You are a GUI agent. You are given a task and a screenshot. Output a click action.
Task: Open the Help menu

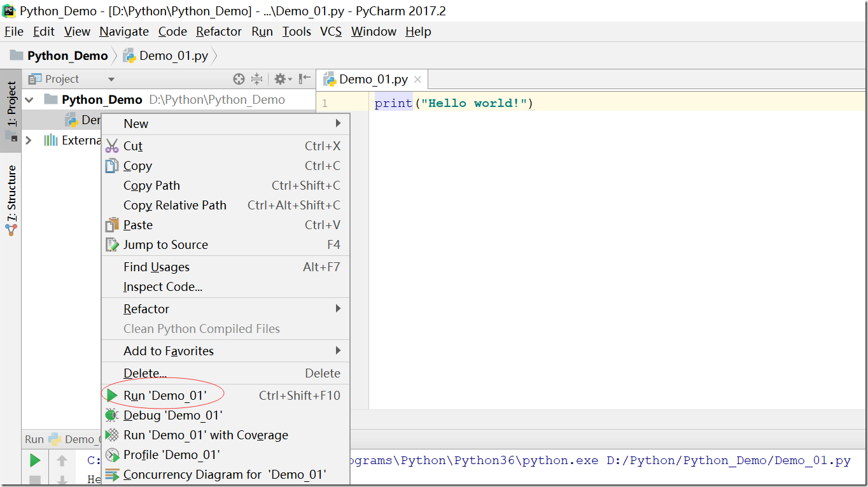pos(418,31)
